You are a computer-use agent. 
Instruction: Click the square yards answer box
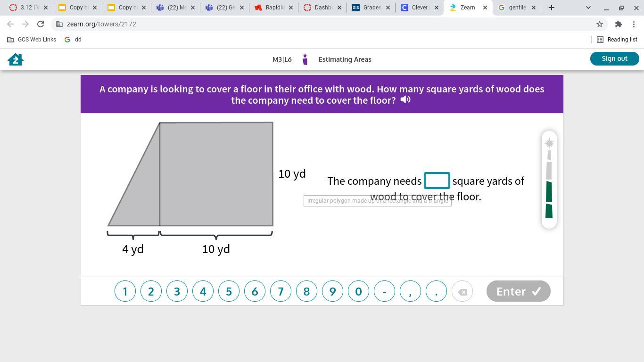437,181
